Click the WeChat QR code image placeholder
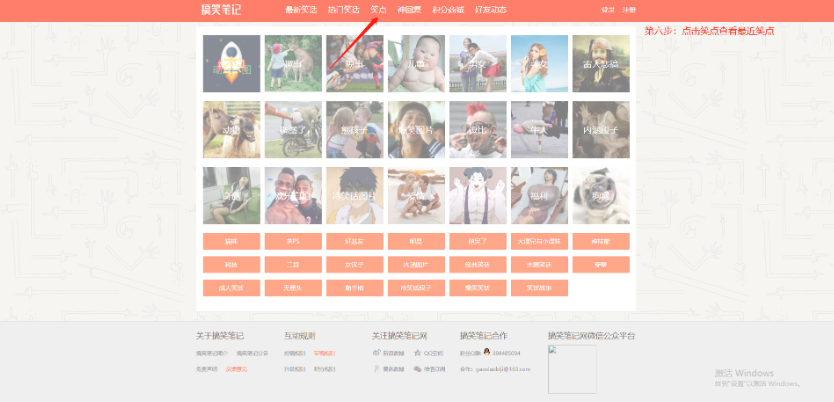Image resolution: width=834 pixels, height=402 pixels. 571,369
